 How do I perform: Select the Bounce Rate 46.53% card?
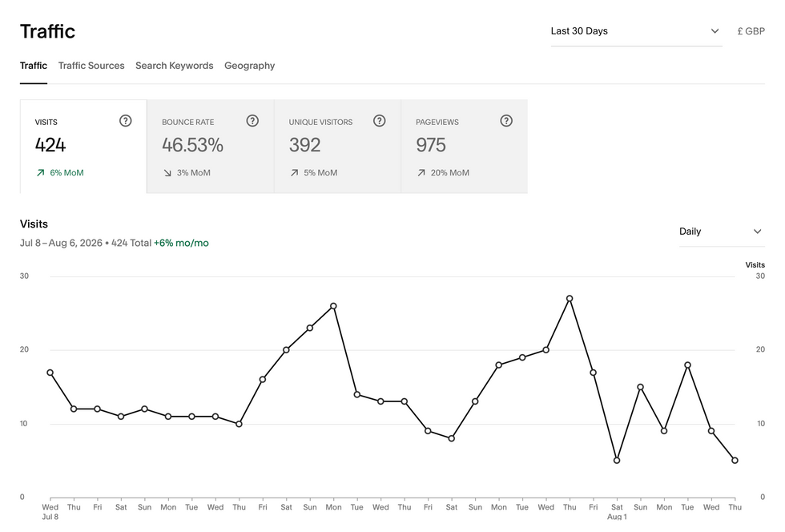[211, 147]
